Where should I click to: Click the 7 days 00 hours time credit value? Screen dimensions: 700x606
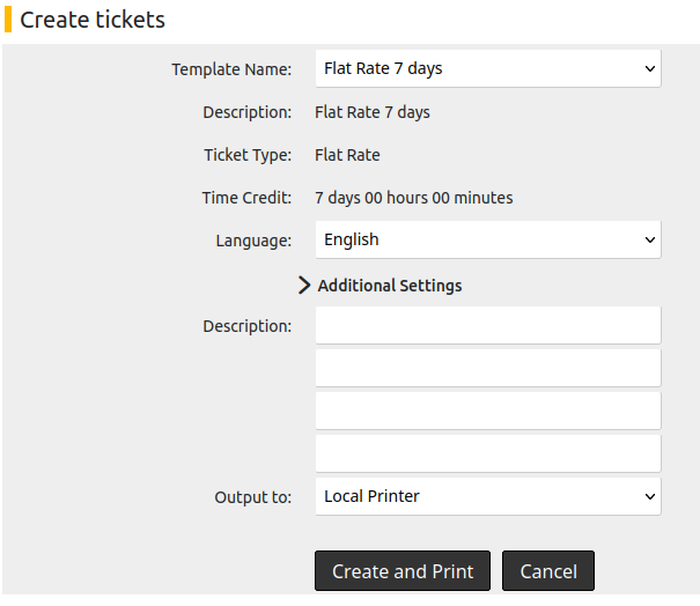(413, 198)
